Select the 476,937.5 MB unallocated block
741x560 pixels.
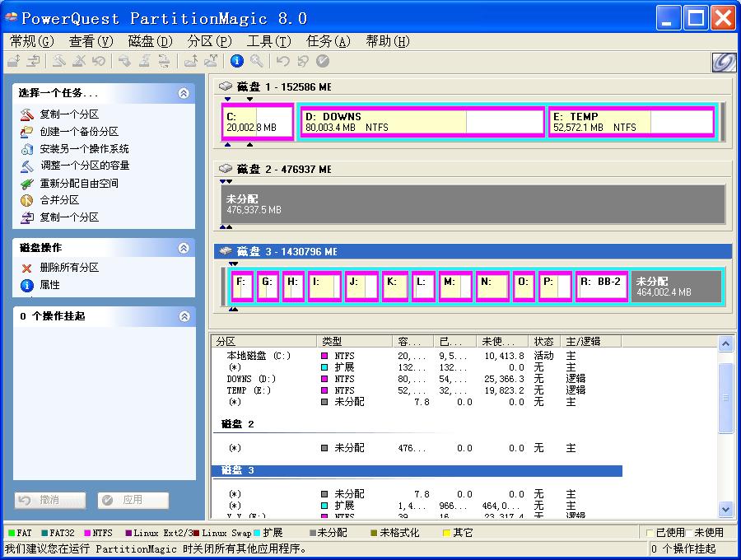[473, 204]
